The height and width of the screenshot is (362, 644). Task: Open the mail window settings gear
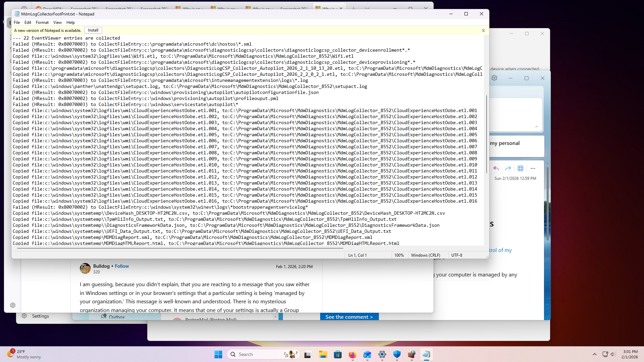(494, 78)
